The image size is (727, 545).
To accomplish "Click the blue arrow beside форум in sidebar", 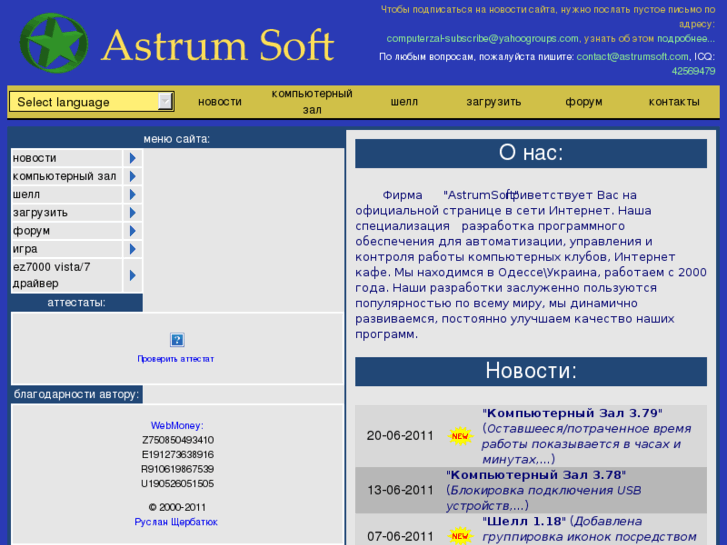I will (x=133, y=231).
